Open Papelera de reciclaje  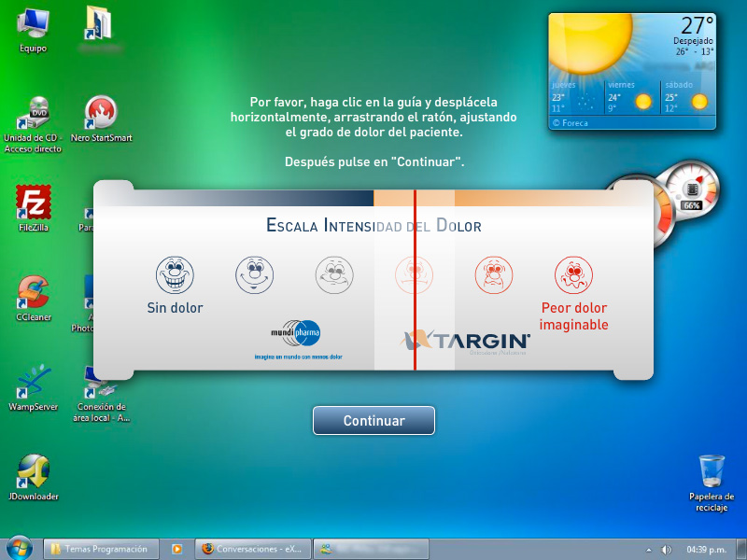pos(712,471)
